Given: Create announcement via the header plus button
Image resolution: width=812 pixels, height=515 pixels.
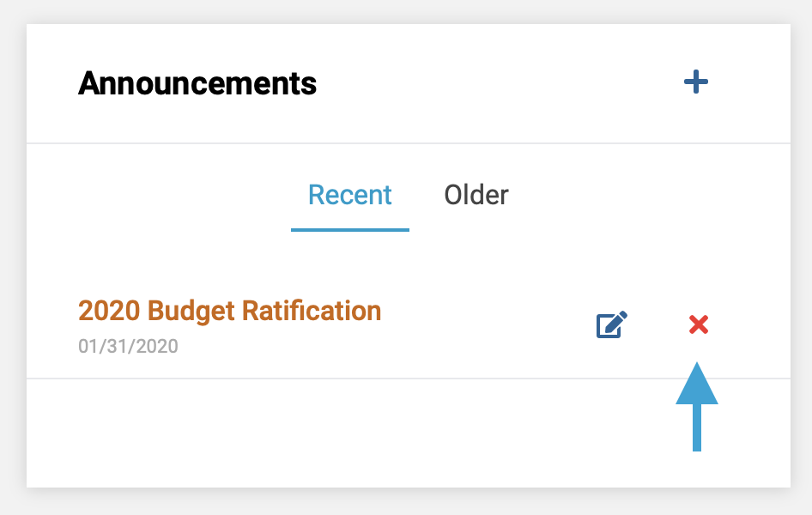Looking at the screenshot, I should 696,82.
